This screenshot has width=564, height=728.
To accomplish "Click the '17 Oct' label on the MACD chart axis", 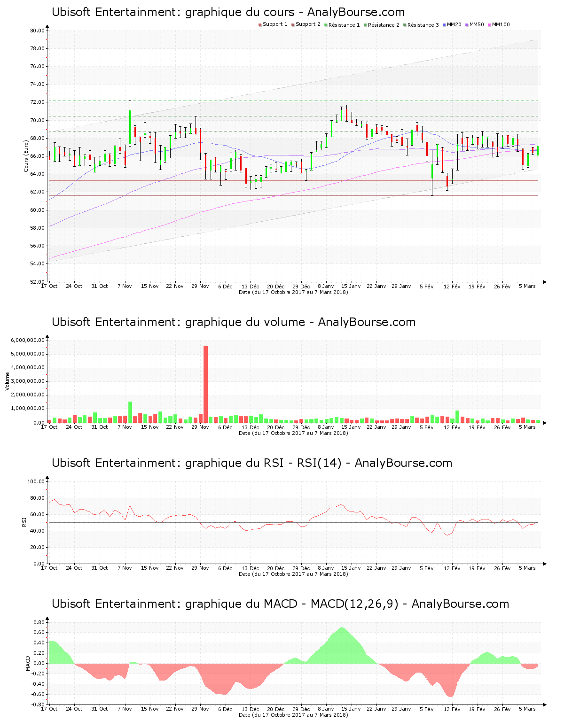I will tap(49, 709).
